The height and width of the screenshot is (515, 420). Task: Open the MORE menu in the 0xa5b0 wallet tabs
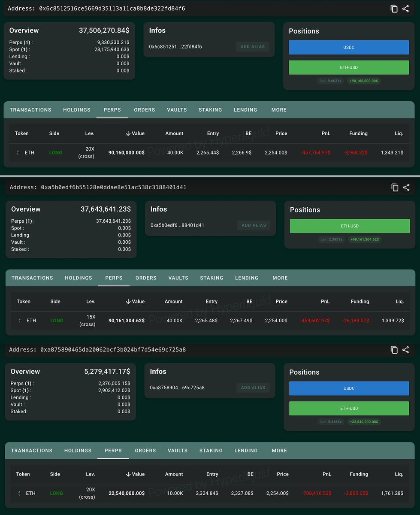[280, 278]
